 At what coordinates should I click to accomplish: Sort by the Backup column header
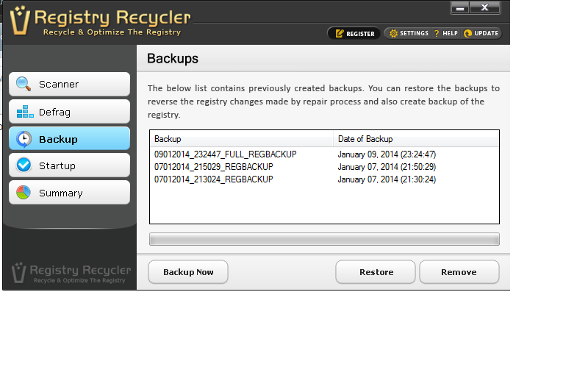tap(242, 139)
